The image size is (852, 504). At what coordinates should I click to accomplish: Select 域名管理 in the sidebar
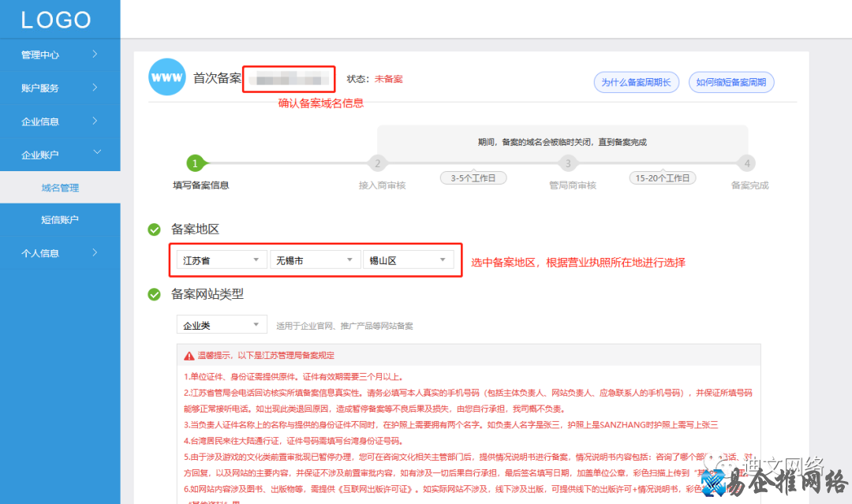click(59, 188)
